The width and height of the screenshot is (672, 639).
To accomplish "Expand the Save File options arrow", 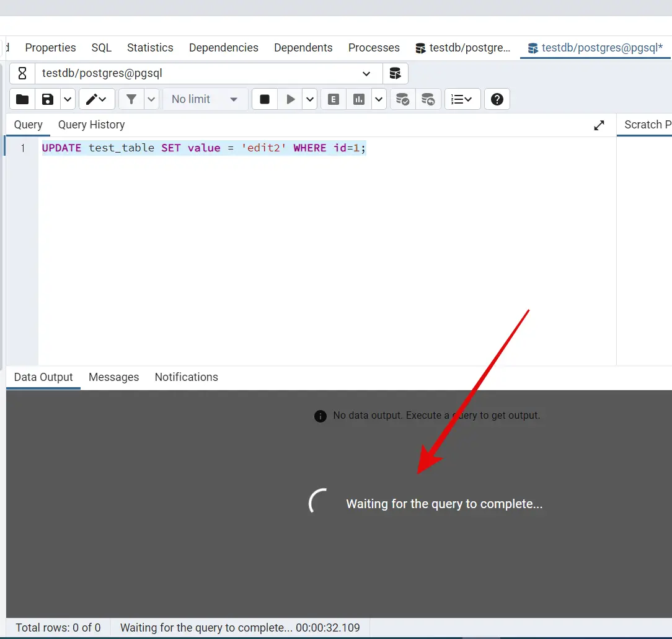I will coord(68,99).
